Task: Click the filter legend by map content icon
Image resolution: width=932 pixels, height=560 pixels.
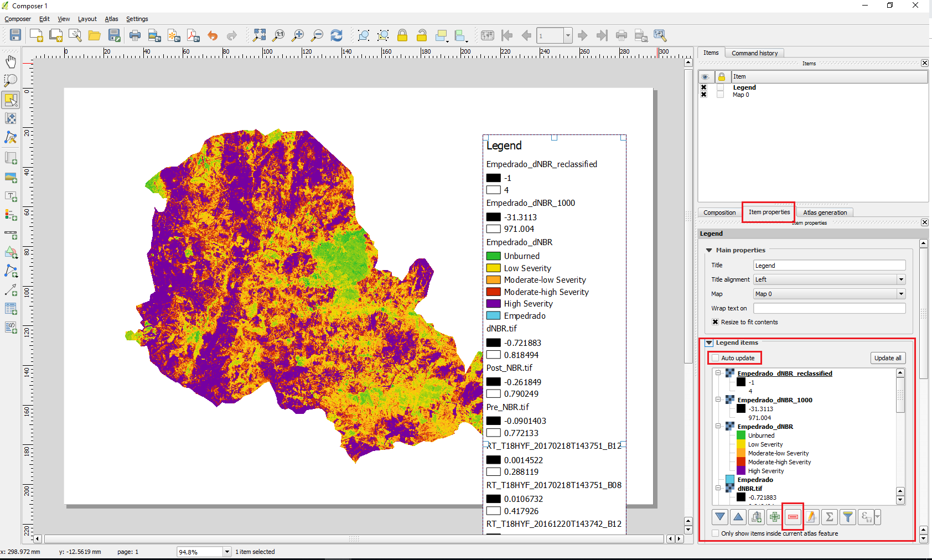Action: click(847, 517)
